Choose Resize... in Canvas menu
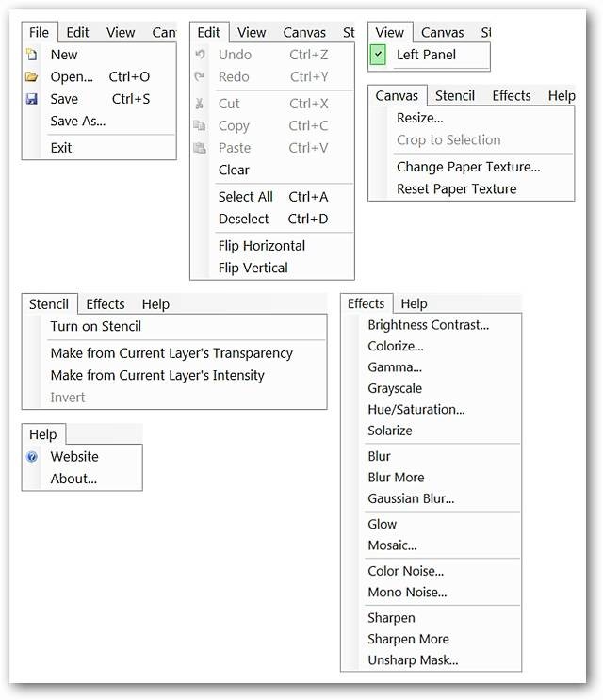Screen dimensions: 603x700 [x=420, y=118]
